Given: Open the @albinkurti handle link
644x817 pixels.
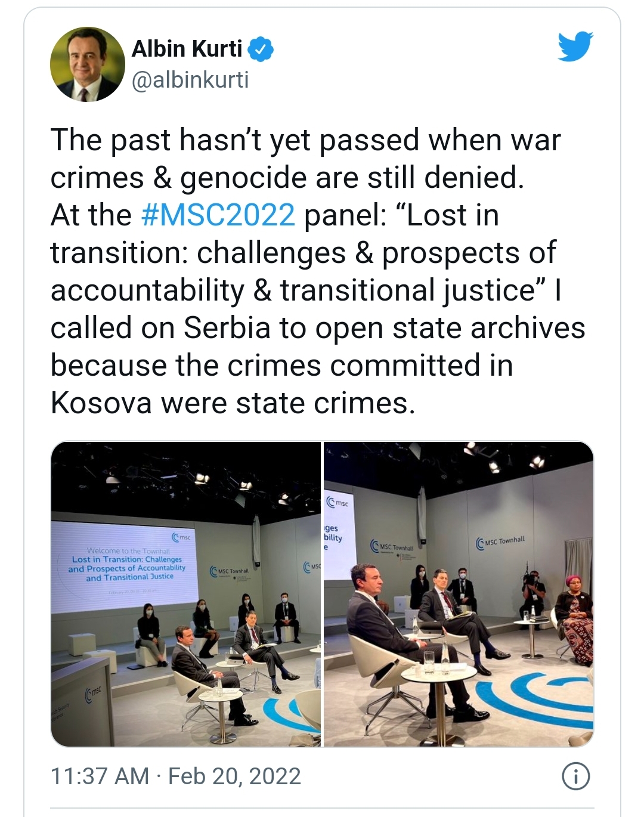Looking at the screenshot, I should coord(190,80).
